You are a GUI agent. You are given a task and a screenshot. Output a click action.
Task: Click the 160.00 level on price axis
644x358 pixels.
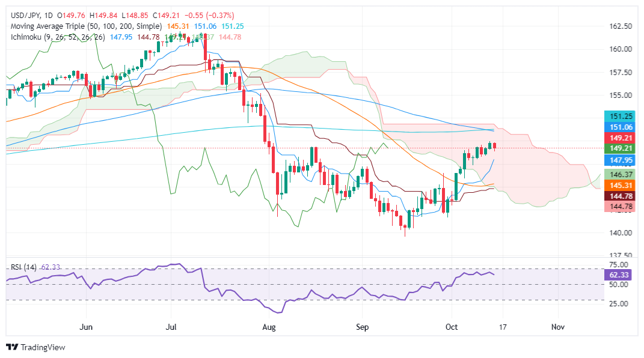click(x=620, y=49)
